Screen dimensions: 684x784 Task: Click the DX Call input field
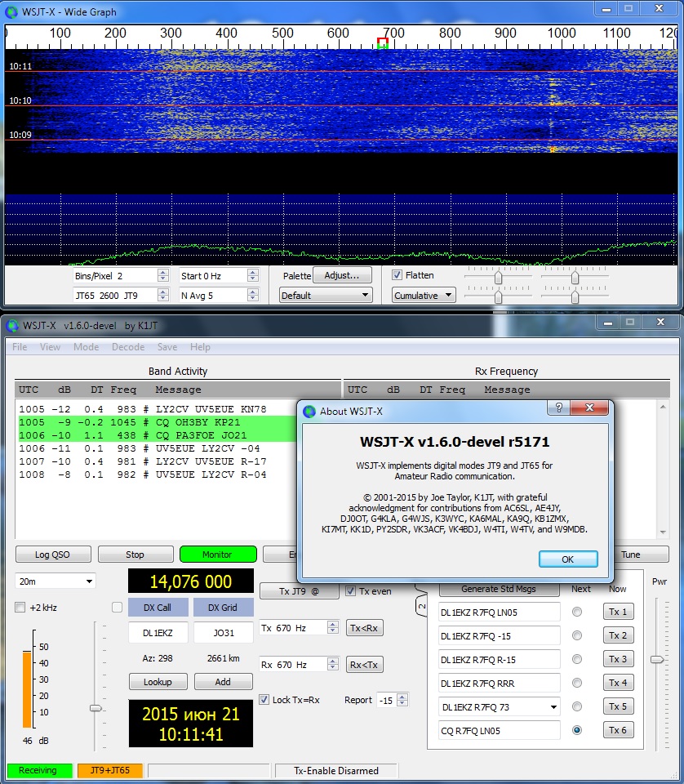(158, 632)
